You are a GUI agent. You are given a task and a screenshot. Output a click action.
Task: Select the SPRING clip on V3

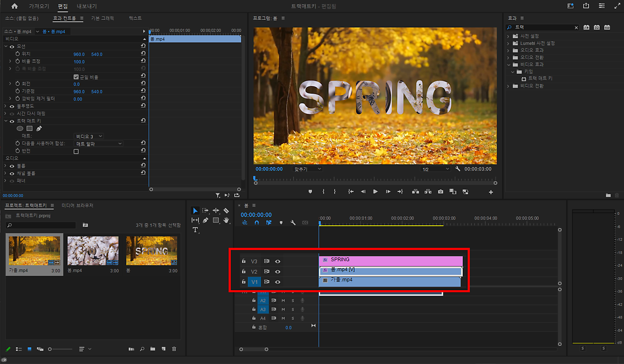click(390, 260)
